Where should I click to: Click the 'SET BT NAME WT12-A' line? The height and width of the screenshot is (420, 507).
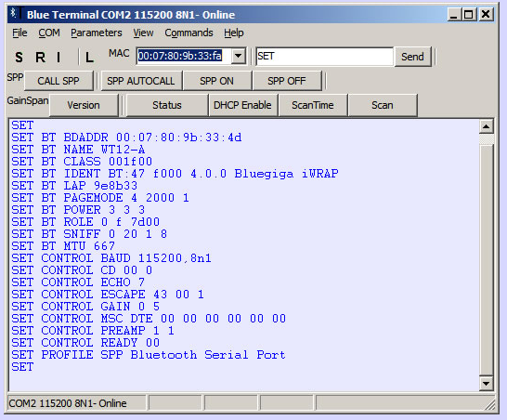pos(78,150)
